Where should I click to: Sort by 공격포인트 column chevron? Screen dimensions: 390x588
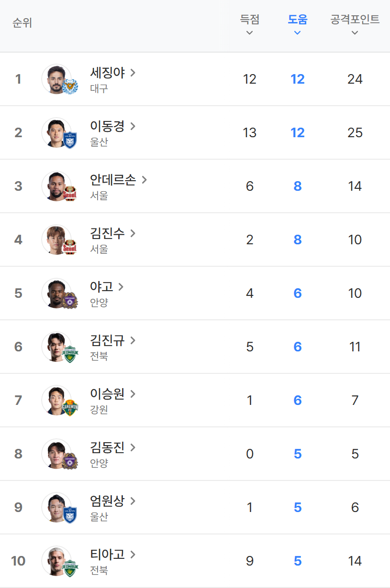coord(355,33)
